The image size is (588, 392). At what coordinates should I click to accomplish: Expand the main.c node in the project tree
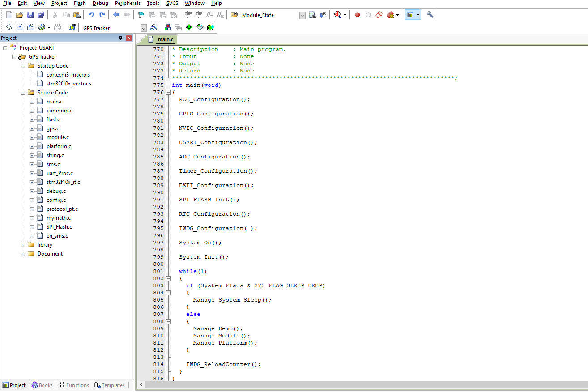tap(32, 102)
